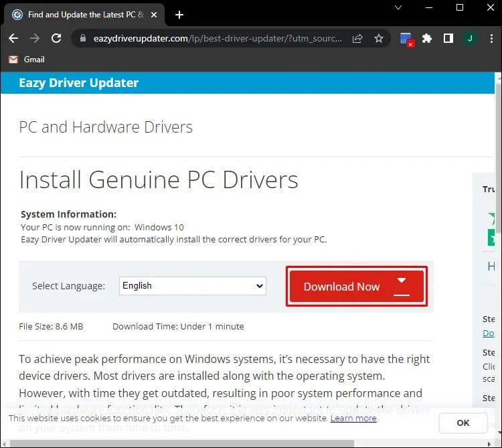Go back to the previous page
The width and height of the screenshot is (502, 448).
click(13, 38)
